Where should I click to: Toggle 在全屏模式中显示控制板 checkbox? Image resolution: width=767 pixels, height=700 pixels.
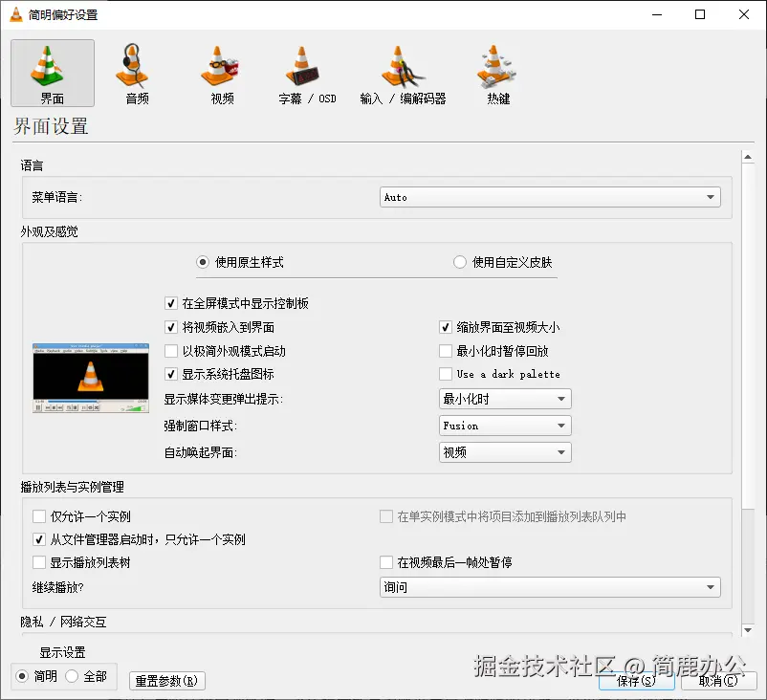171,303
